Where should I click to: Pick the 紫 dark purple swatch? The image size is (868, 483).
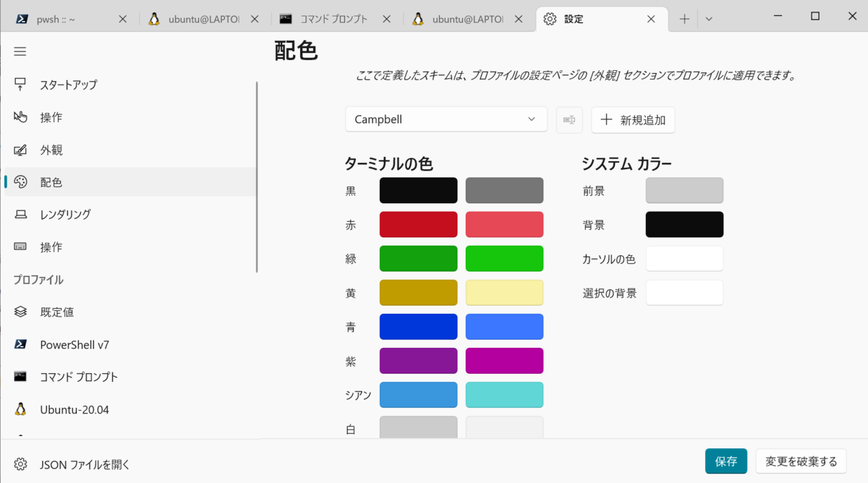click(418, 361)
